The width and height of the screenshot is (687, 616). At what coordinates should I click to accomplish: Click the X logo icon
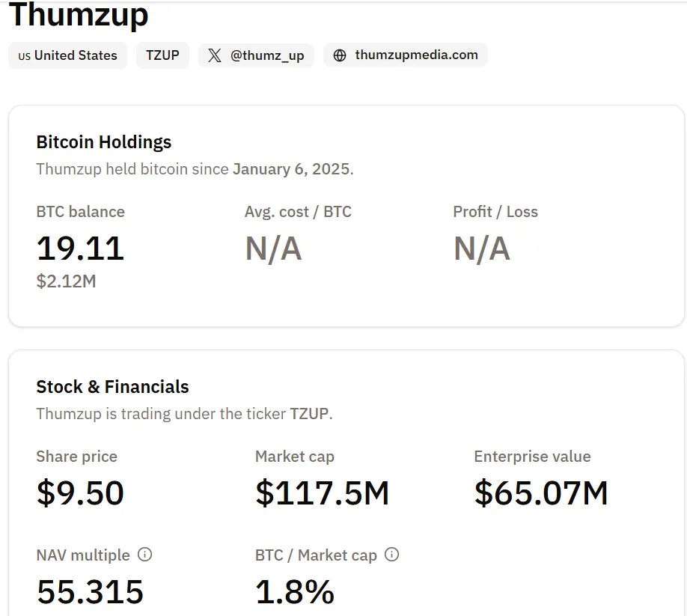point(215,55)
